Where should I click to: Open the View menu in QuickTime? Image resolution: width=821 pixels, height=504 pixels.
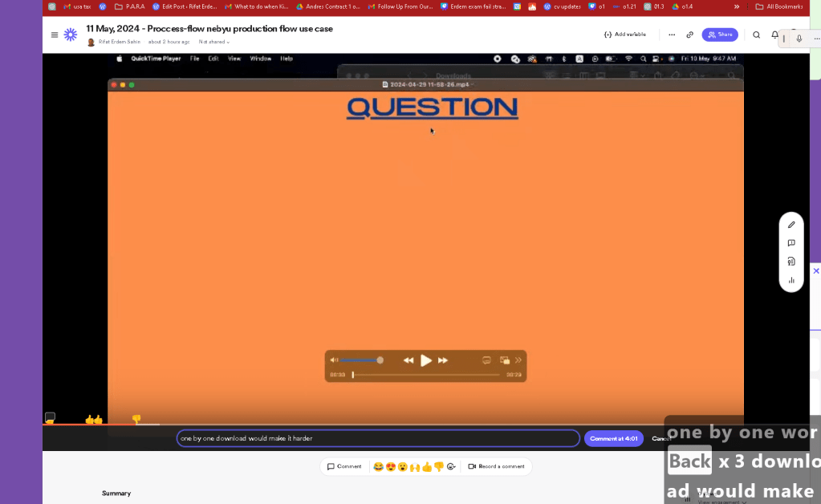[x=234, y=59]
